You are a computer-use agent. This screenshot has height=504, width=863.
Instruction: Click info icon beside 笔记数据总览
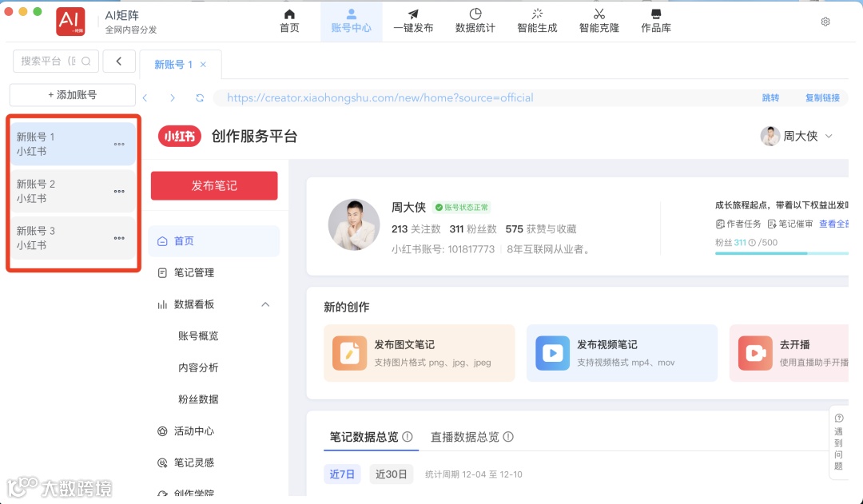click(408, 437)
